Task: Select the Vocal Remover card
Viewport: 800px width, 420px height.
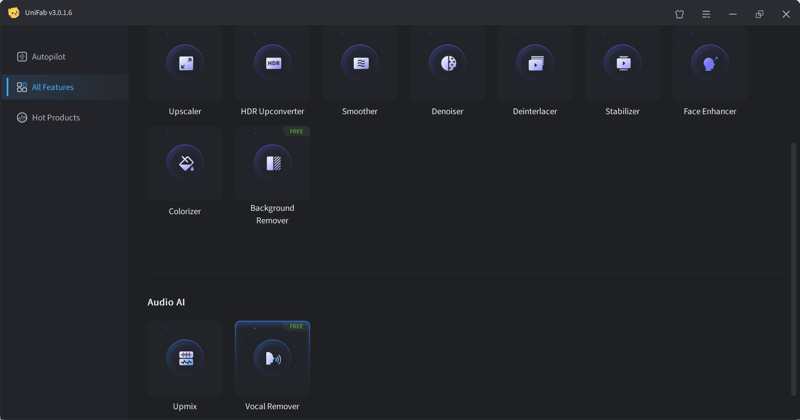Action: 273,358
